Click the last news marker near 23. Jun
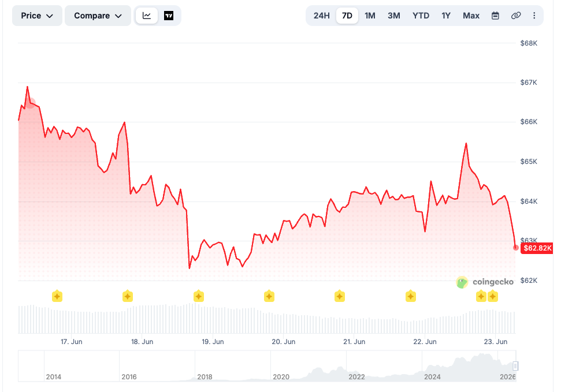 pos(493,296)
